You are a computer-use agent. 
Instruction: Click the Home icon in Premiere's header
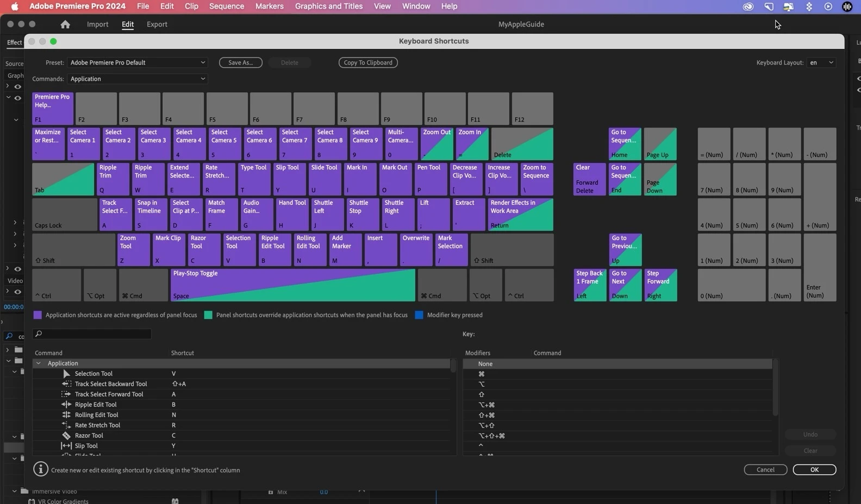tap(65, 24)
